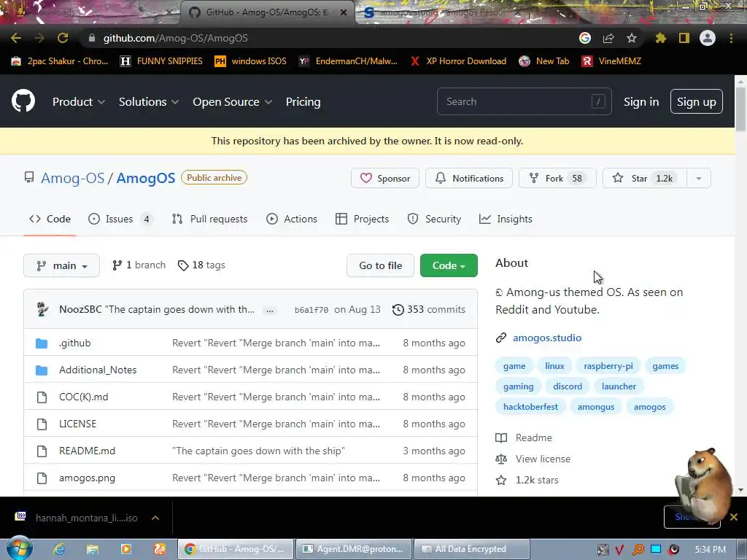This screenshot has width=747, height=560.
Task: Click the 18 tags tag icon
Action: click(183, 265)
